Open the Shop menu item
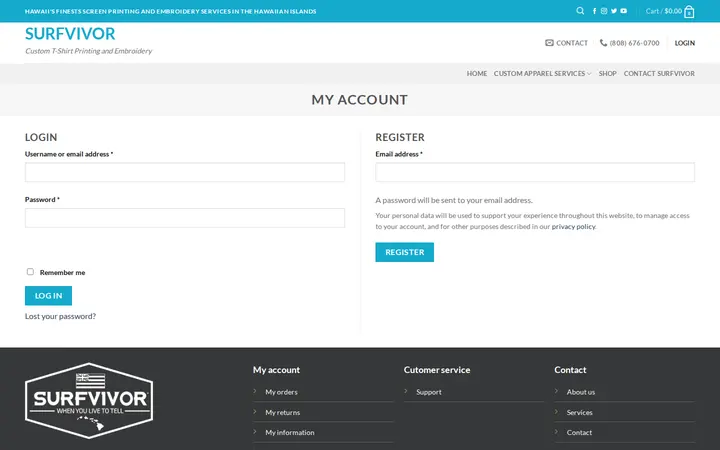 pos(608,73)
